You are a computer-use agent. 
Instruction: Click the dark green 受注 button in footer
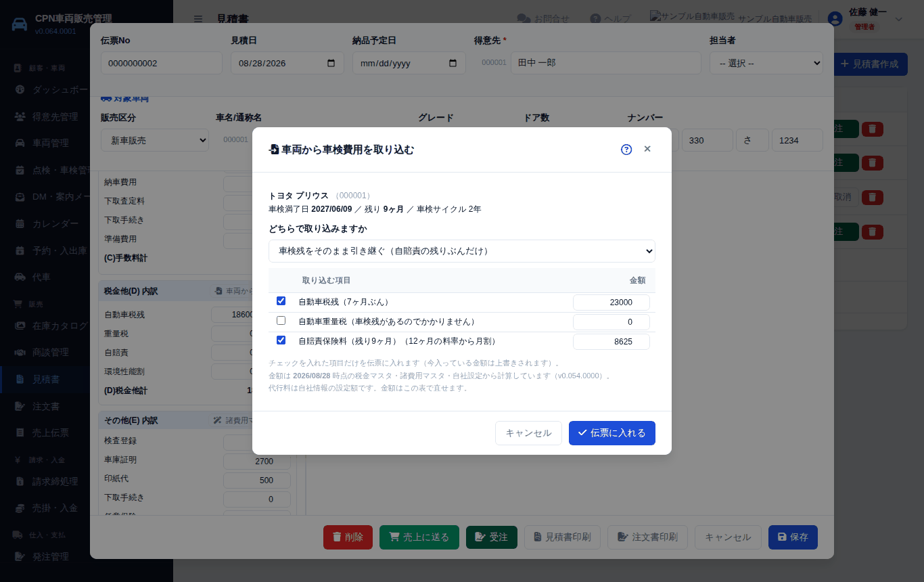tap(492, 537)
